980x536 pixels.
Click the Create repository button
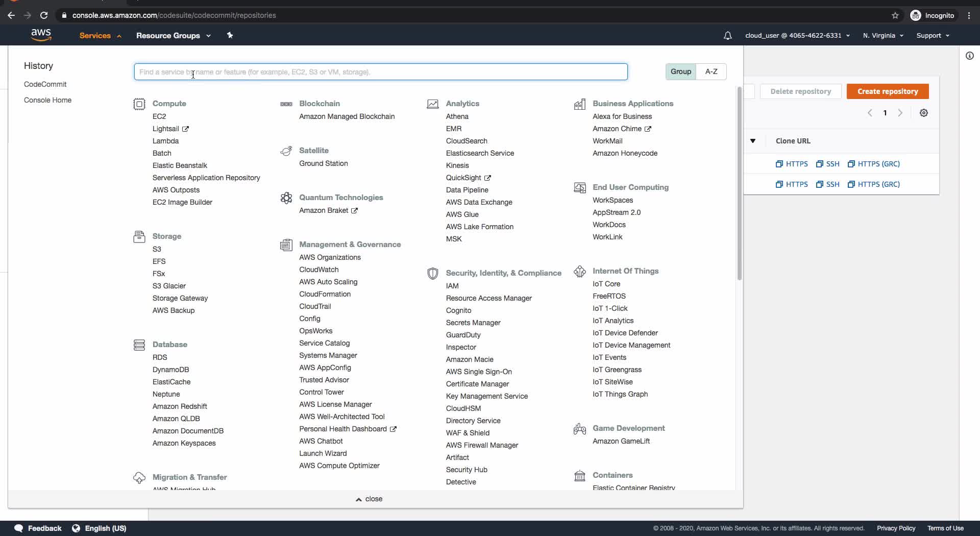[887, 91]
